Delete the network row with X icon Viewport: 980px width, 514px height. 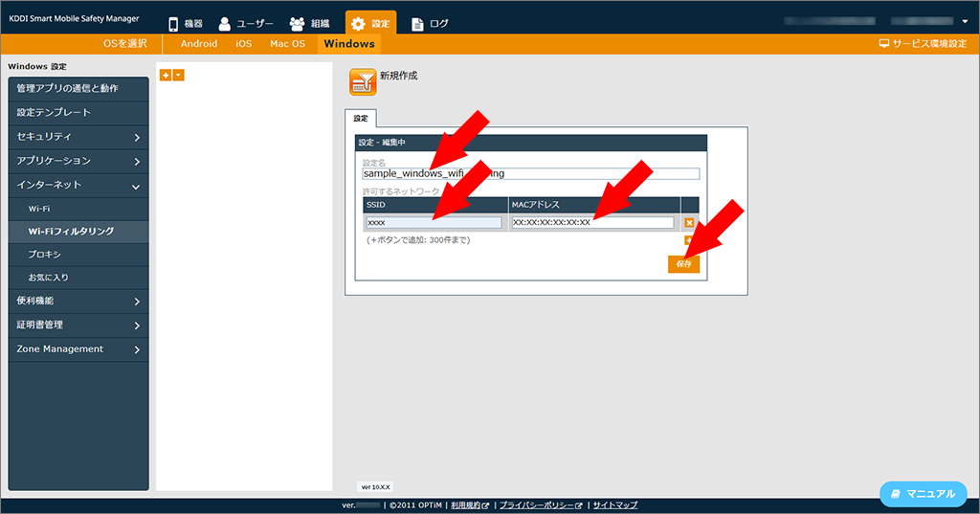point(689,223)
